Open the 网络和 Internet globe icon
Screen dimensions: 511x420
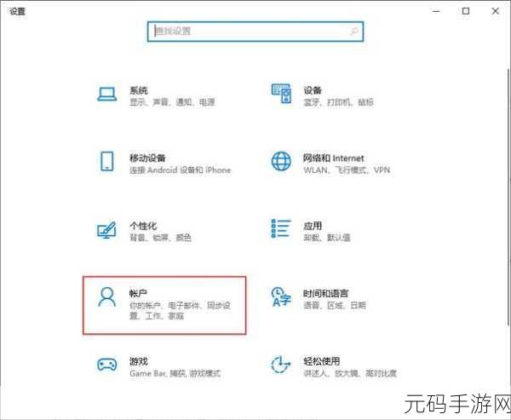tap(281, 161)
